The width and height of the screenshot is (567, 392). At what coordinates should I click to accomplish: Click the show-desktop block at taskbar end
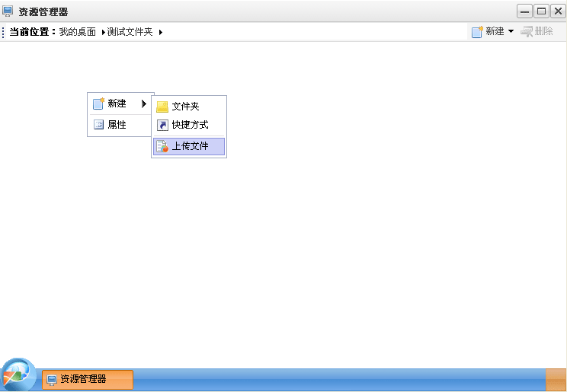click(556, 380)
